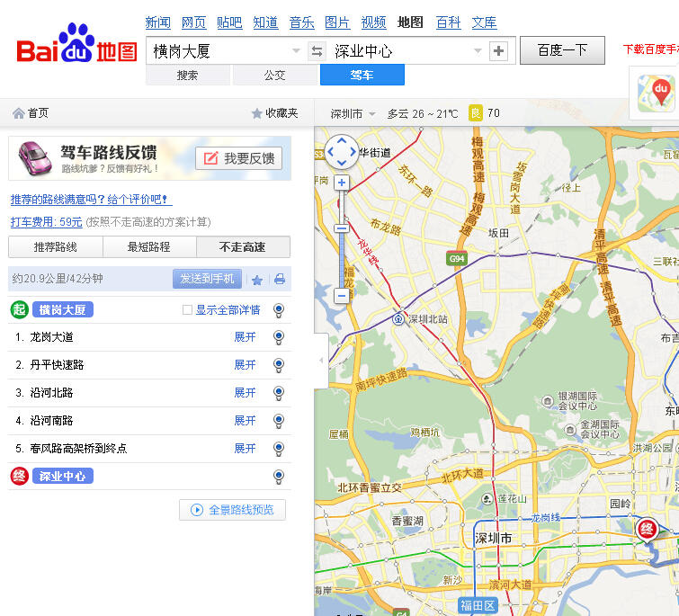Choose the 推荐路线 route option

[x=56, y=247]
